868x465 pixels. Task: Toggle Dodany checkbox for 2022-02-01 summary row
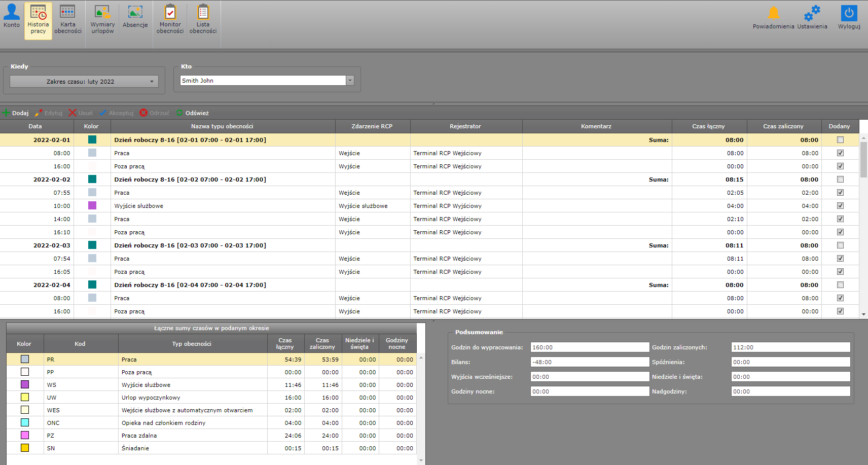tap(840, 140)
